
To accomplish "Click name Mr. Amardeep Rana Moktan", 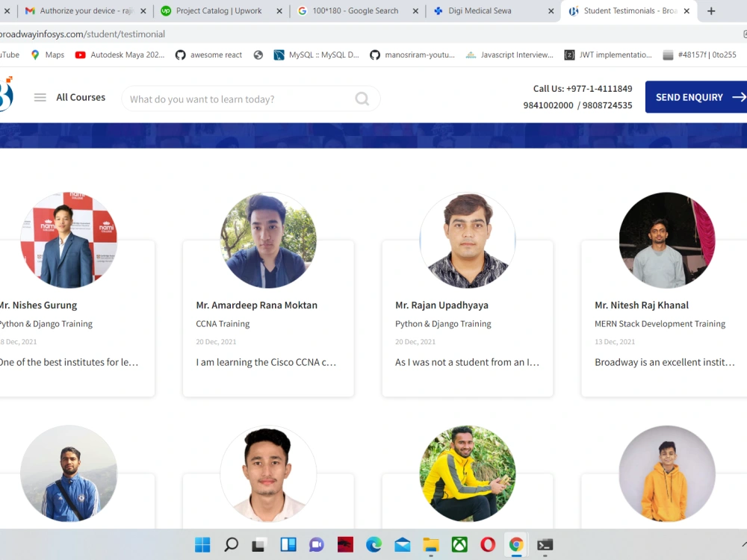I will [256, 305].
